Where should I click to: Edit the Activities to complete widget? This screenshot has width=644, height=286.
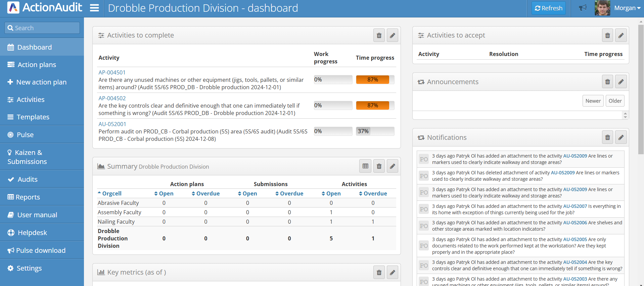coord(392,36)
